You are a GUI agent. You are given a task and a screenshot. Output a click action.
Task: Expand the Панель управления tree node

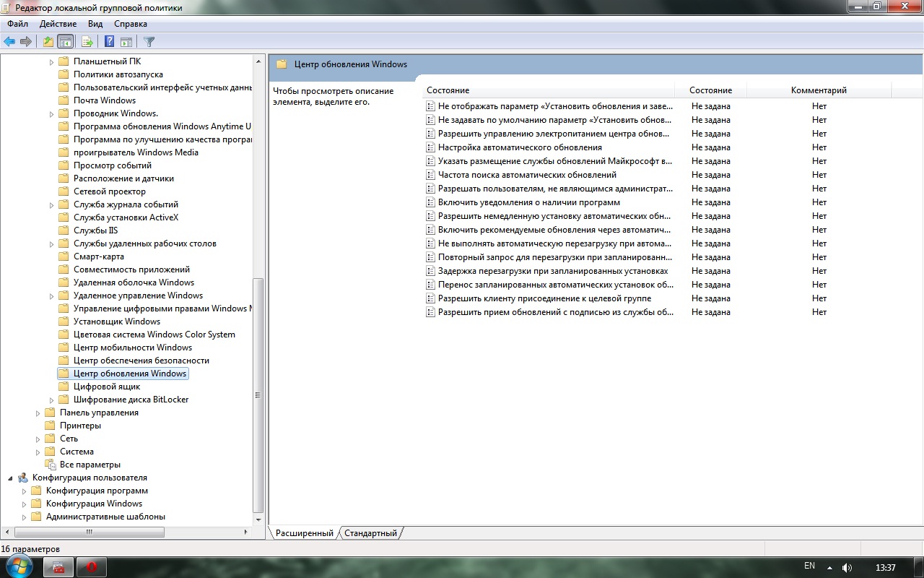[x=38, y=413]
